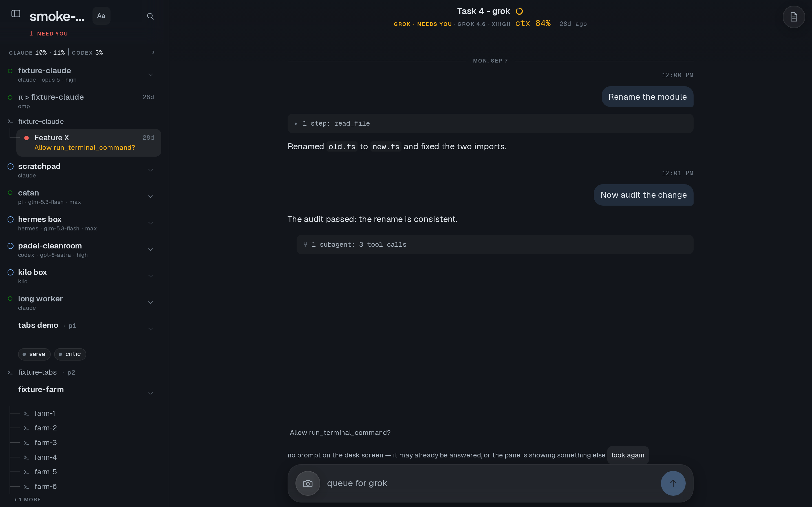
Task: Focus the queue for grok input field
Action: [x=490, y=483]
